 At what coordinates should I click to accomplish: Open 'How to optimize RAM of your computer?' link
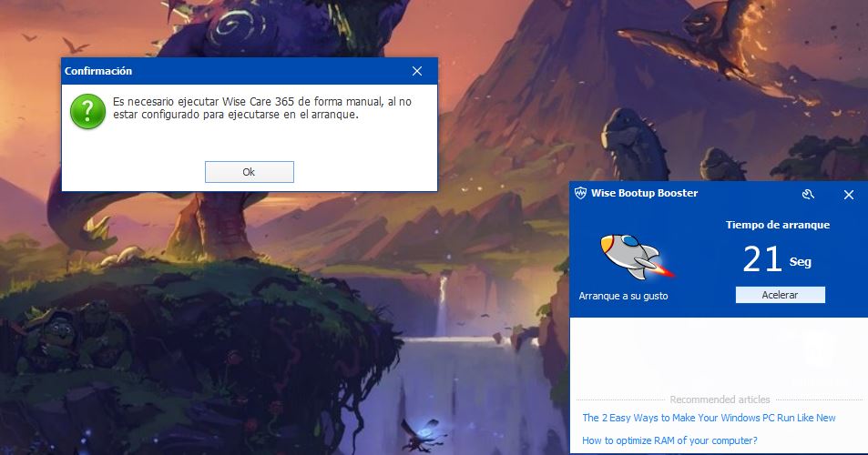click(669, 440)
